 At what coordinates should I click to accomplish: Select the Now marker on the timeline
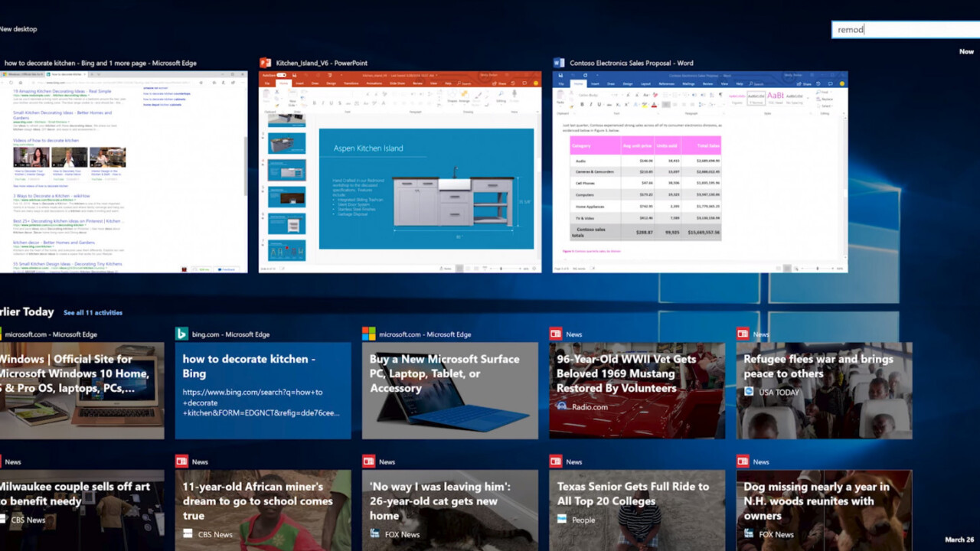pyautogui.click(x=966, y=52)
